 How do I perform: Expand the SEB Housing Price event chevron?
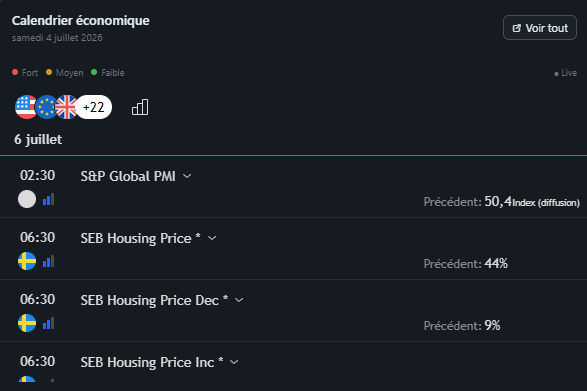point(212,238)
